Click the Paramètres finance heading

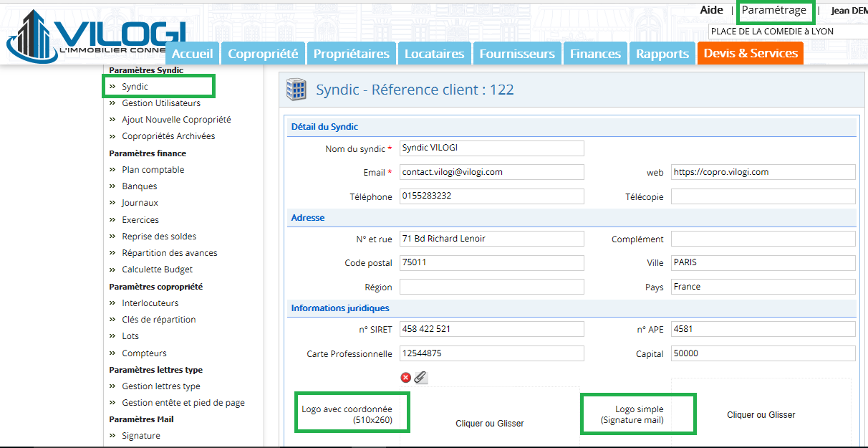[x=148, y=153]
